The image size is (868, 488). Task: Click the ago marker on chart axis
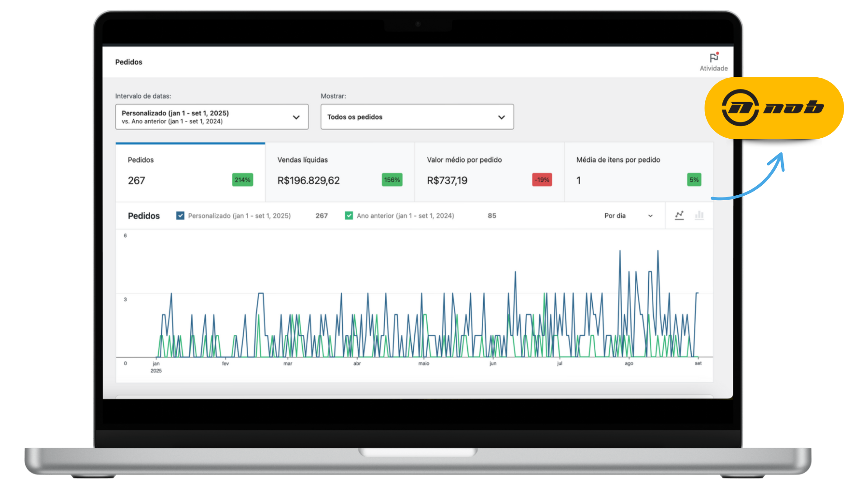coord(629,363)
